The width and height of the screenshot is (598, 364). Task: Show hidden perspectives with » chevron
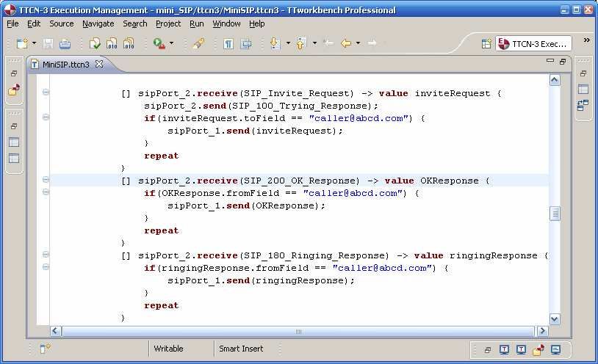point(586,40)
